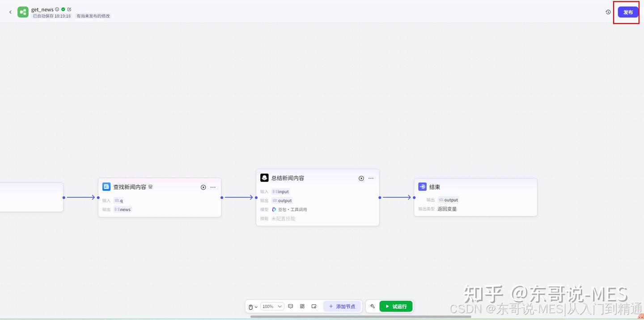
Task: Select the 查找新闻内容 node title
Action: coord(130,187)
